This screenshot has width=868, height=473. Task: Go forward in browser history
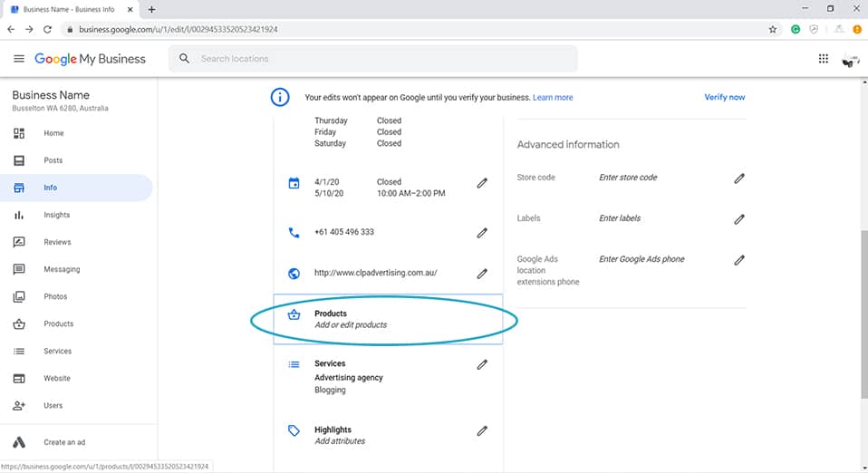tap(29, 29)
